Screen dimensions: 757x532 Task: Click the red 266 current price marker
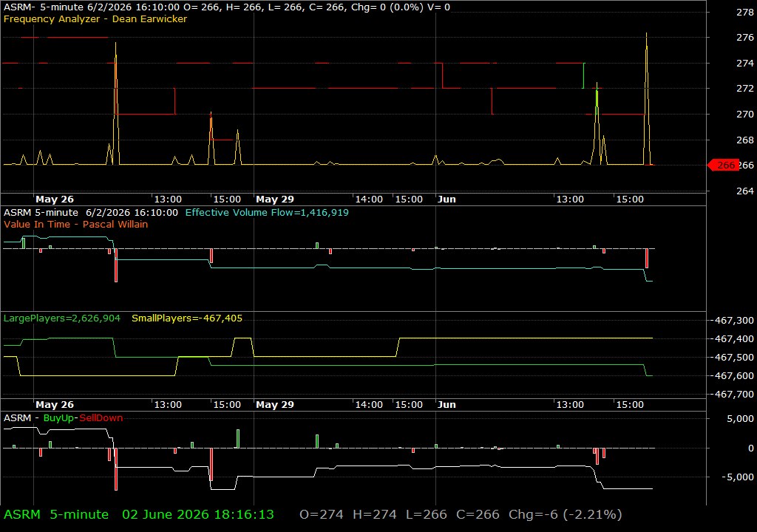[x=723, y=165]
